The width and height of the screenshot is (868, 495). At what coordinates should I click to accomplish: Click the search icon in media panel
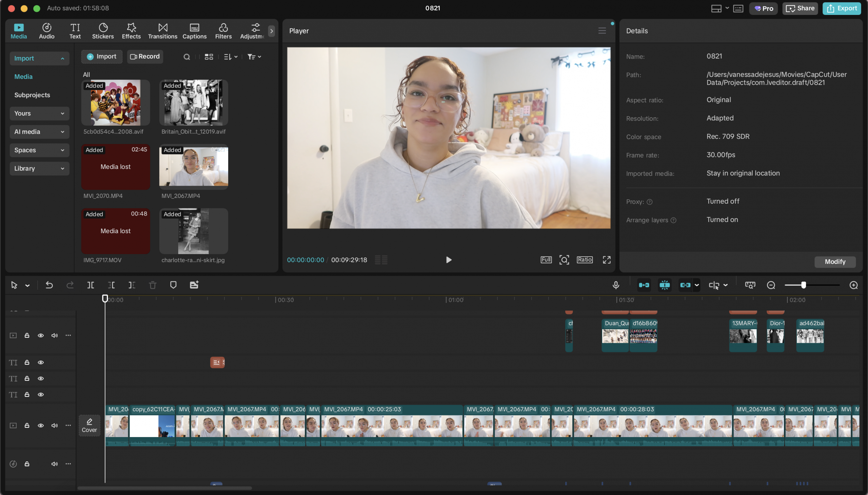pyautogui.click(x=187, y=57)
